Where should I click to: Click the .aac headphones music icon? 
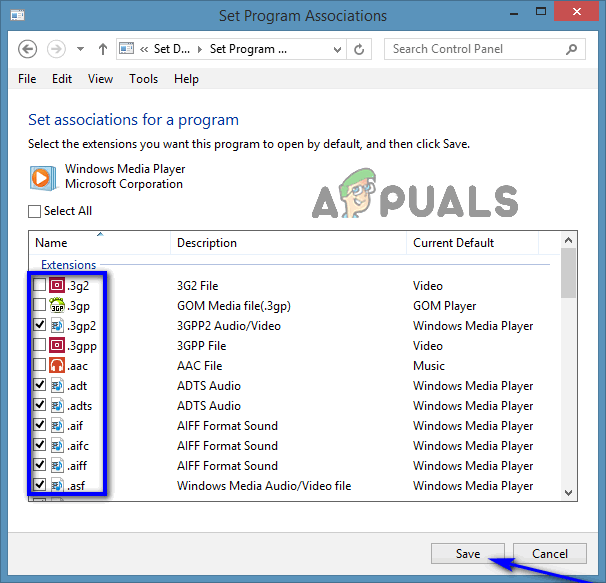point(57,365)
